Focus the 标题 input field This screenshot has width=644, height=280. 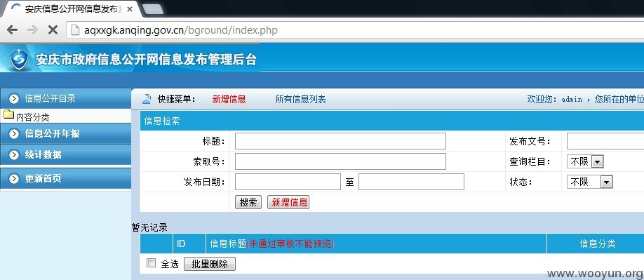point(340,141)
